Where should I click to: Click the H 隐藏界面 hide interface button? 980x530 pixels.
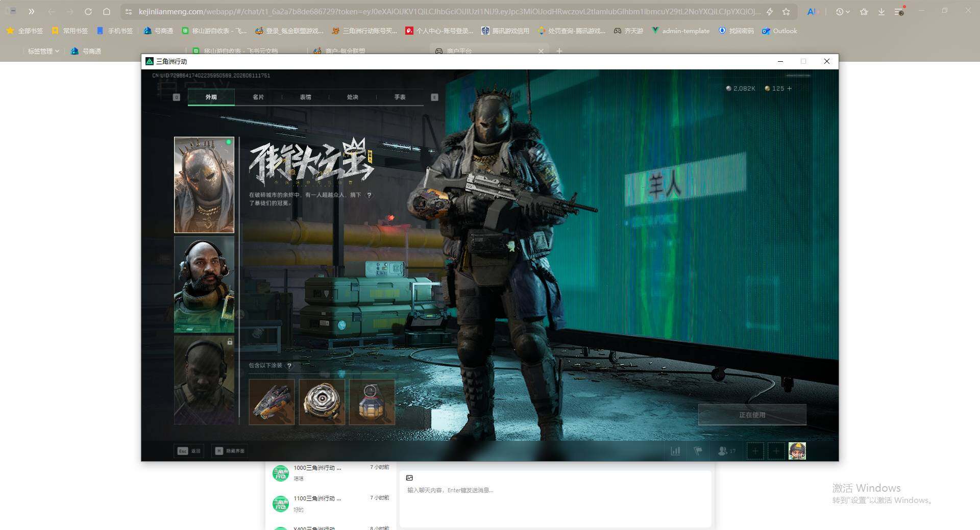pos(229,451)
